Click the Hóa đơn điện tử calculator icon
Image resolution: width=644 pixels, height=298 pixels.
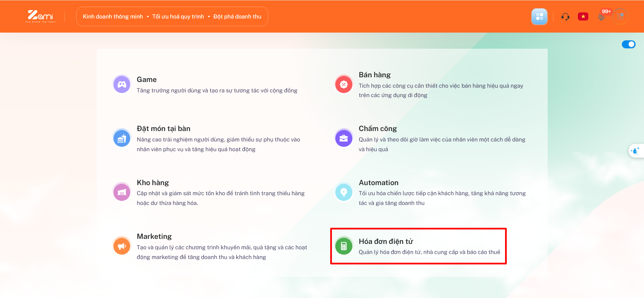(344, 246)
